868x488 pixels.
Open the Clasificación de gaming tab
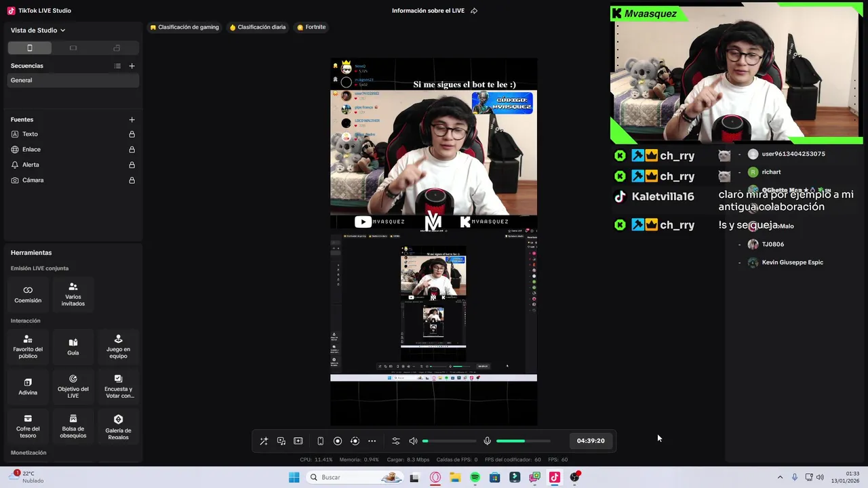pyautogui.click(x=184, y=27)
